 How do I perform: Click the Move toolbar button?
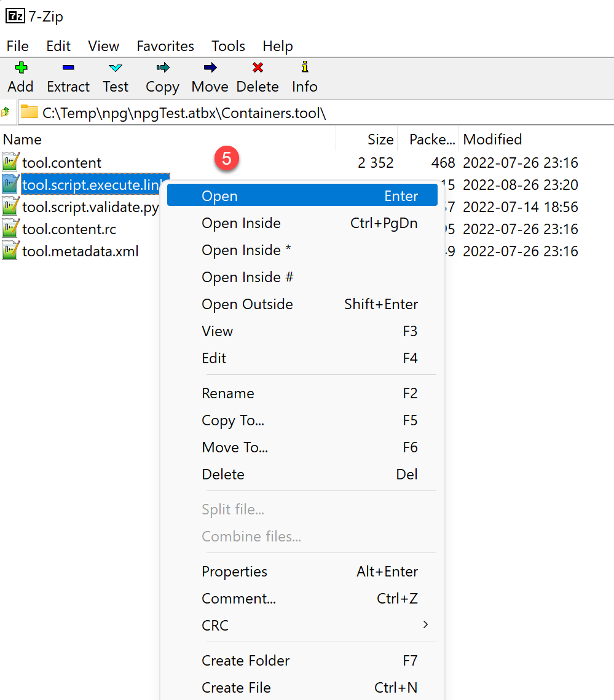tap(210, 77)
